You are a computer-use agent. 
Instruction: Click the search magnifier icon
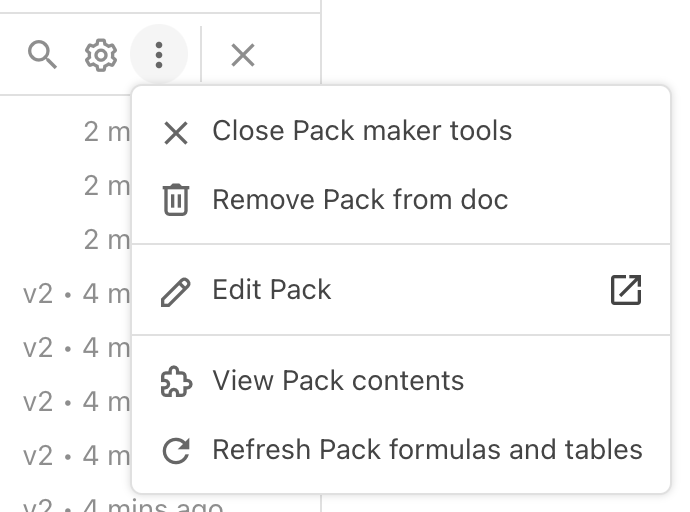42,55
